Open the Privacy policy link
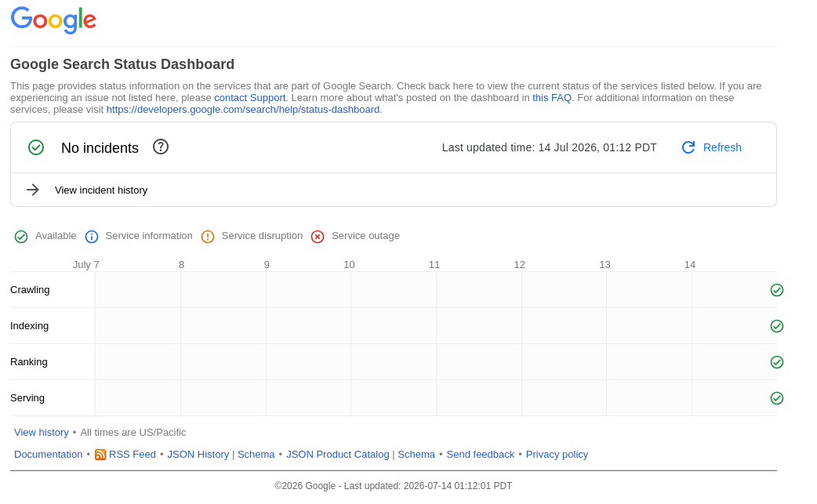Screen dimensions: 817x504 (x=557, y=454)
